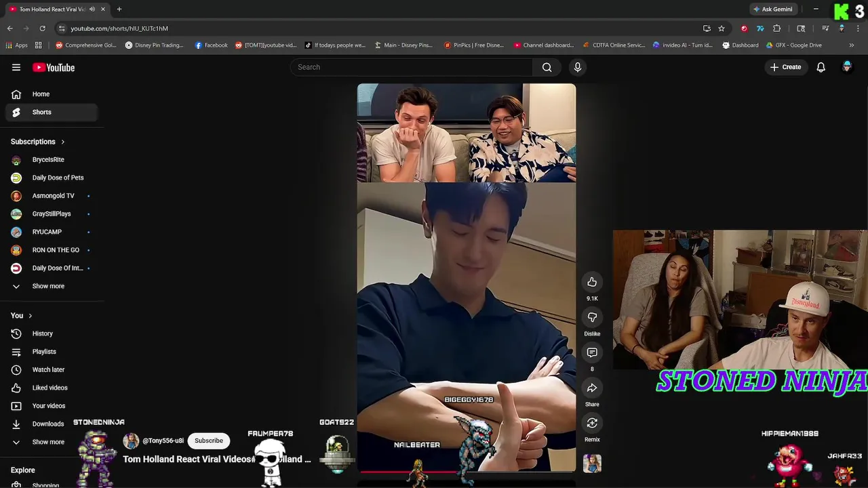This screenshot has width=868, height=488.
Task: Open the tab grid icon beside Apps
Action: point(39,45)
